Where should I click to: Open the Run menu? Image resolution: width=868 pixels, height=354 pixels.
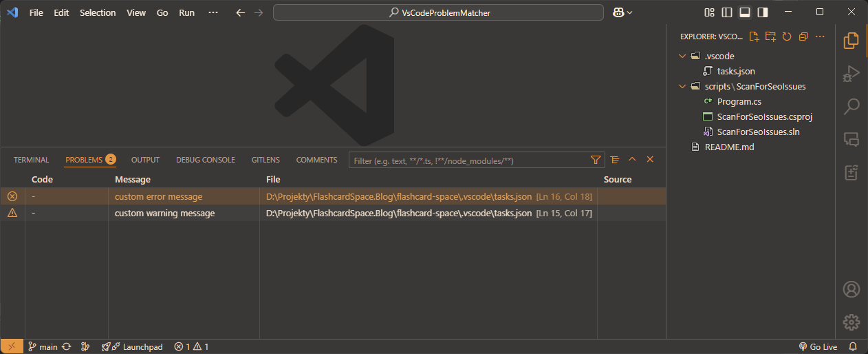point(186,12)
